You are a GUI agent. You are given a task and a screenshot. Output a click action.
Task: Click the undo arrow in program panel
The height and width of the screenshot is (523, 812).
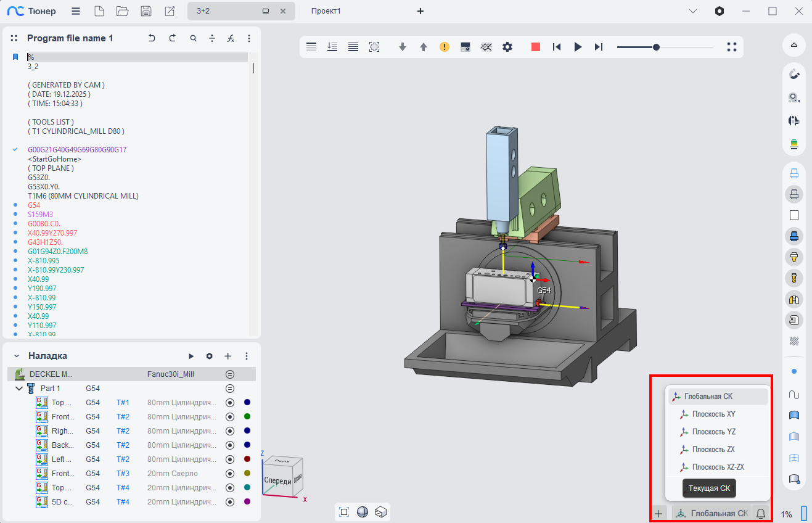[152, 38]
